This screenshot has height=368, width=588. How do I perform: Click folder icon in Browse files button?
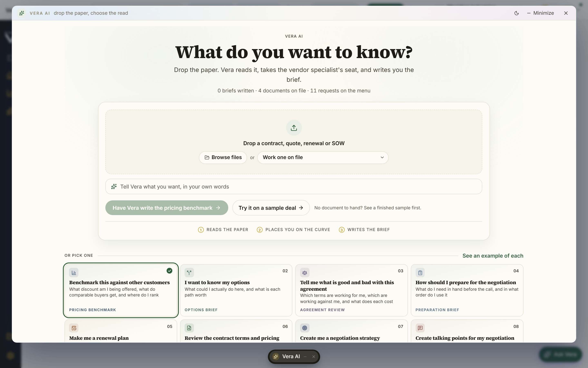207,157
